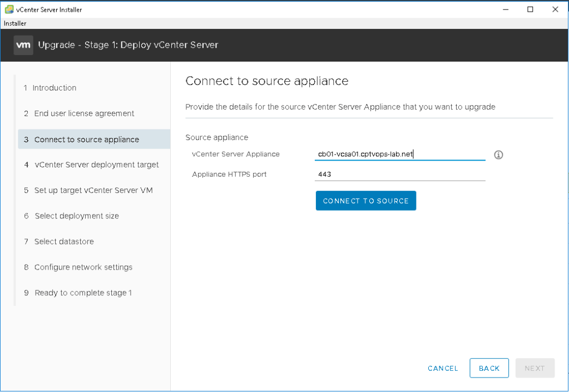The height and width of the screenshot is (392, 569).
Task: Click the VMware vm logo icon
Action: (x=23, y=44)
